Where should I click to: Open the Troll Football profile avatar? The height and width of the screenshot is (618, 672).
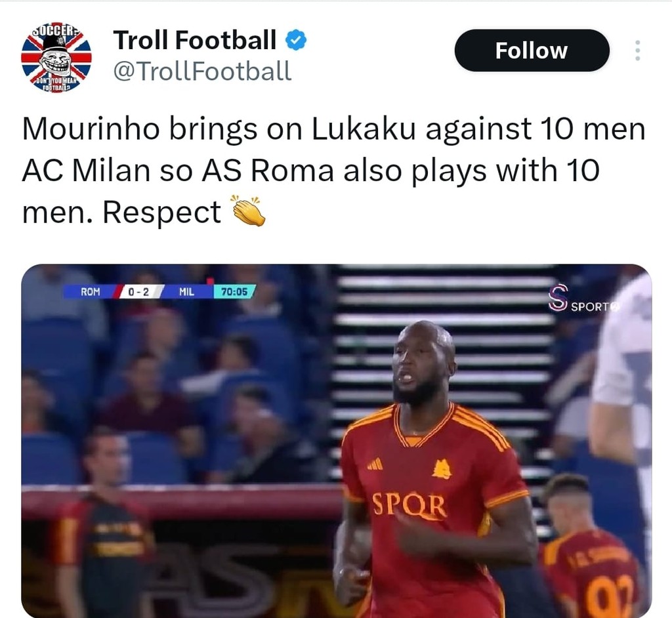(56, 58)
